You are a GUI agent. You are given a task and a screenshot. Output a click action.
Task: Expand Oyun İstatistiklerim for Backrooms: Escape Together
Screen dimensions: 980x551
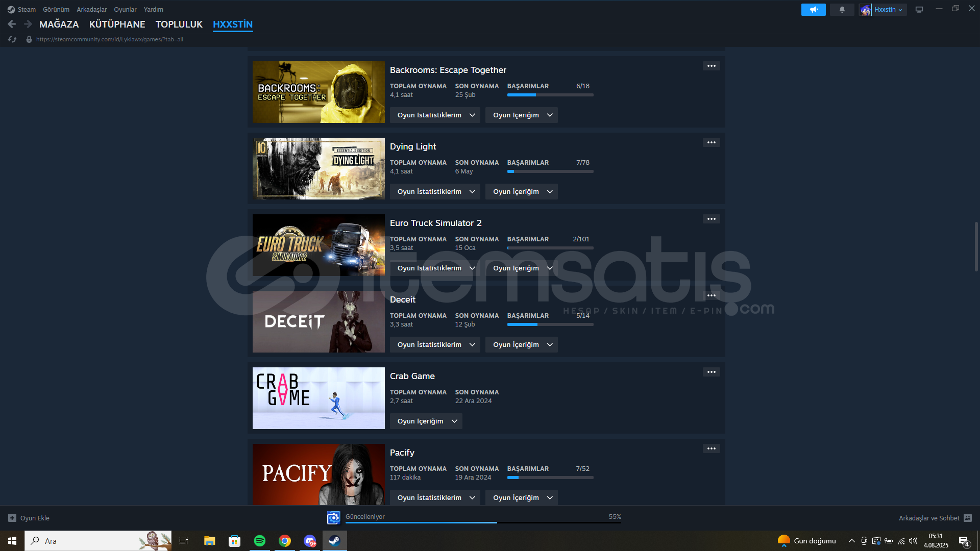coord(435,115)
